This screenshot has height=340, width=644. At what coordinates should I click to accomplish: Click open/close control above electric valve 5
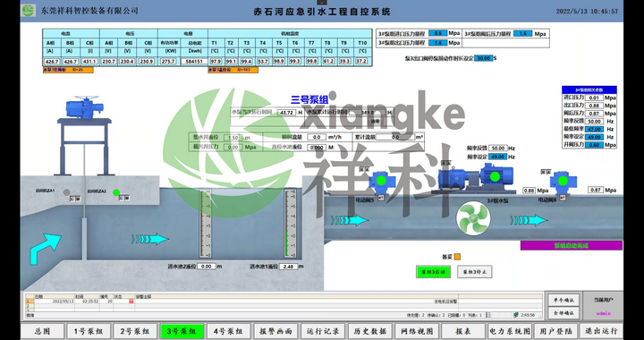coord(363,169)
